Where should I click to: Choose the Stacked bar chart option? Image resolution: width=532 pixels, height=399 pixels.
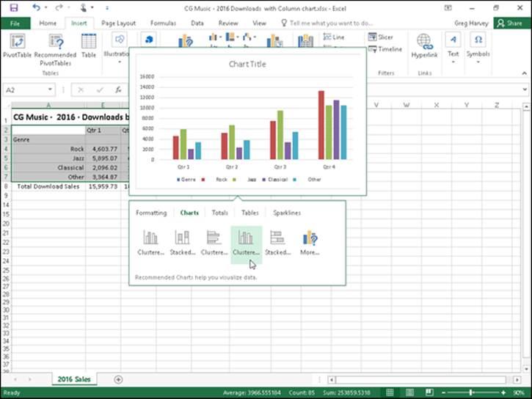tap(278, 243)
